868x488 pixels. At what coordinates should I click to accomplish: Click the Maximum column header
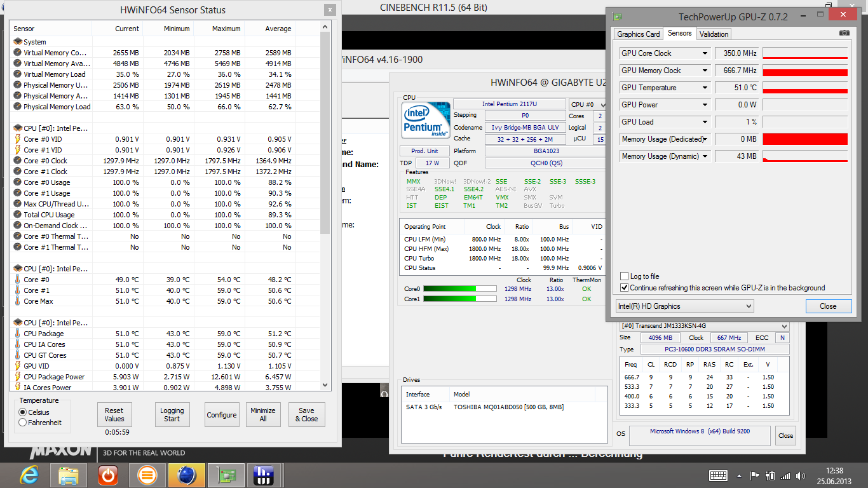point(219,29)
